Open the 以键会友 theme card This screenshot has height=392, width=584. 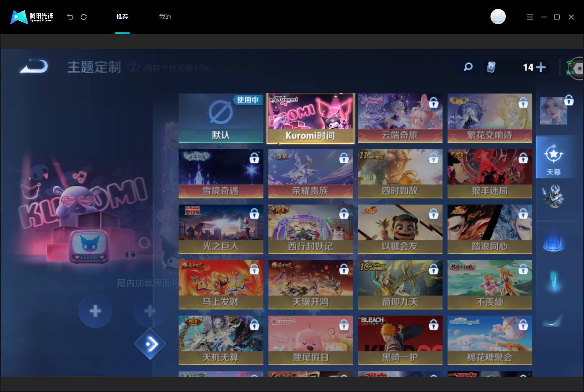pyautogui.click(x=400, y=229)
